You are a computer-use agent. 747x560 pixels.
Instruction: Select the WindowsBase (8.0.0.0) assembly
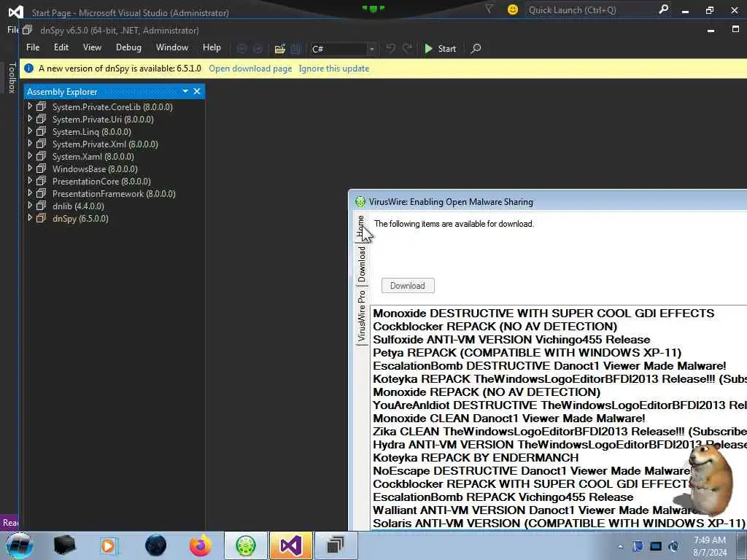(95, 168)
